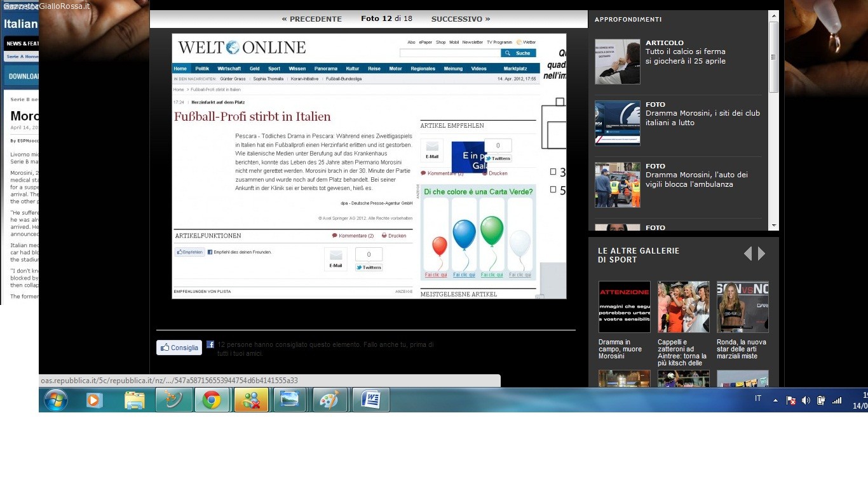This screenshot has height=488, width=868.
Task: Open 'Tutto il calcio si ferma' article
Action: pos(686,57)
